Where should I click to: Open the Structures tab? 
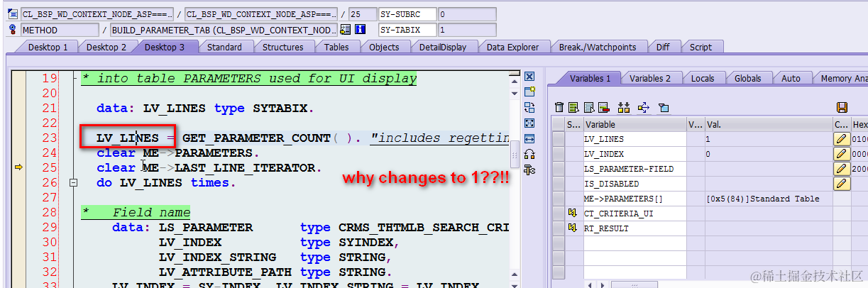[282, 47]
